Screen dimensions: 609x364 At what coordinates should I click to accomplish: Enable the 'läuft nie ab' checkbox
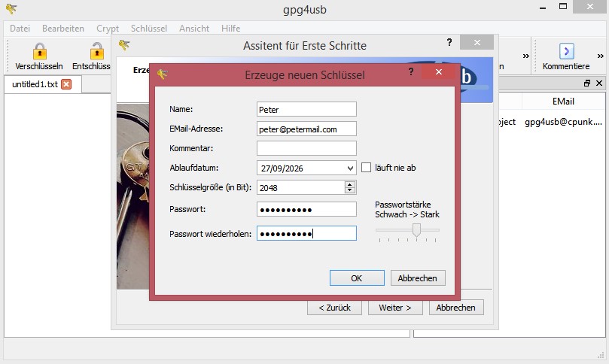tap(367, 168)
